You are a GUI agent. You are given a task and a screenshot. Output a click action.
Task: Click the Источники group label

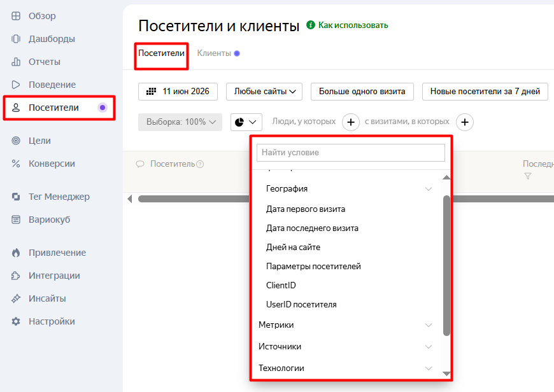point(280,347)
